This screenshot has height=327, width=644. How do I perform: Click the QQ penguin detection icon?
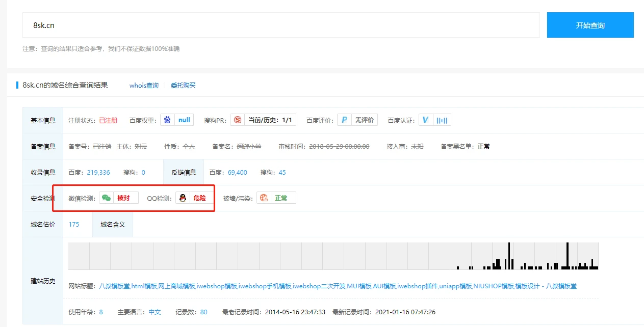click(x=183, y=198)
